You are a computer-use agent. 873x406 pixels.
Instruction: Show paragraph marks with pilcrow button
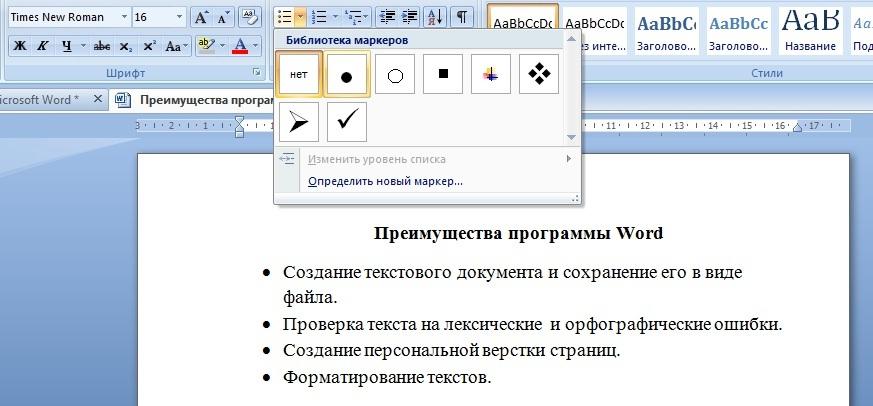(x=462, y=17)
